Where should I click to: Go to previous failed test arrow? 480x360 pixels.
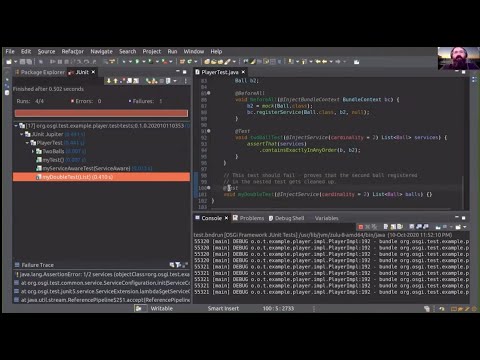point(115,81)
